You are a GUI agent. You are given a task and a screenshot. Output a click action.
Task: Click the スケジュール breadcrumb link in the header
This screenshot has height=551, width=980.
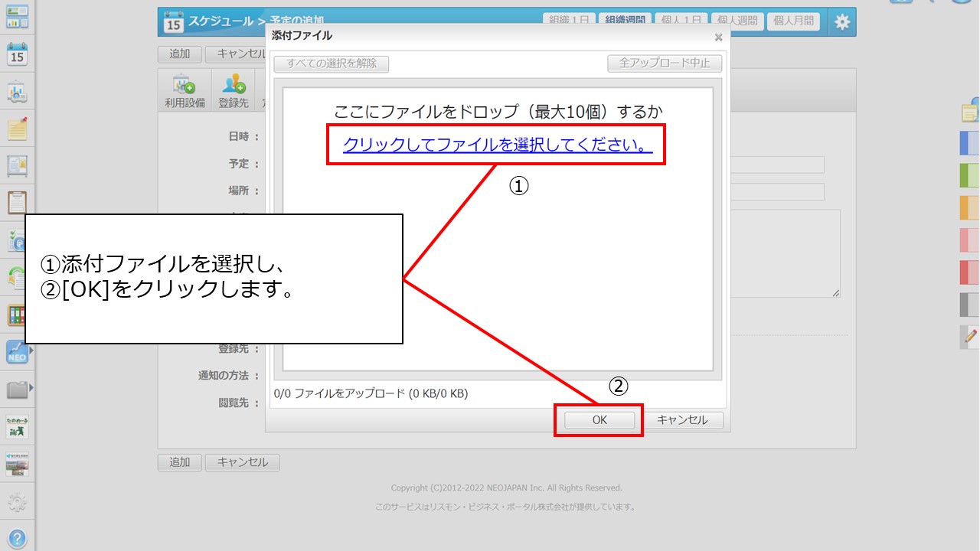click(x=220, y=21)
